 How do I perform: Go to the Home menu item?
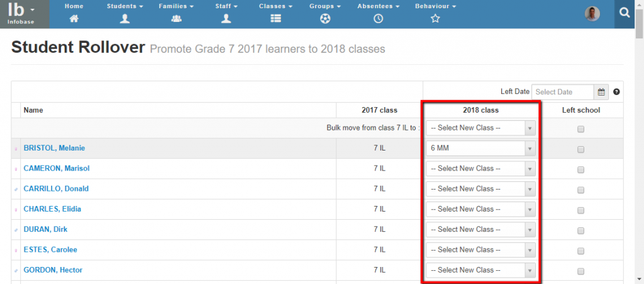74,6
